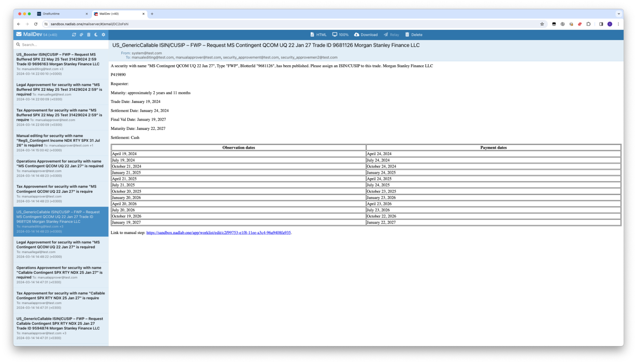Expand the browser tab search chevron
The image size is (637, 364).
(x=619, y=14)
